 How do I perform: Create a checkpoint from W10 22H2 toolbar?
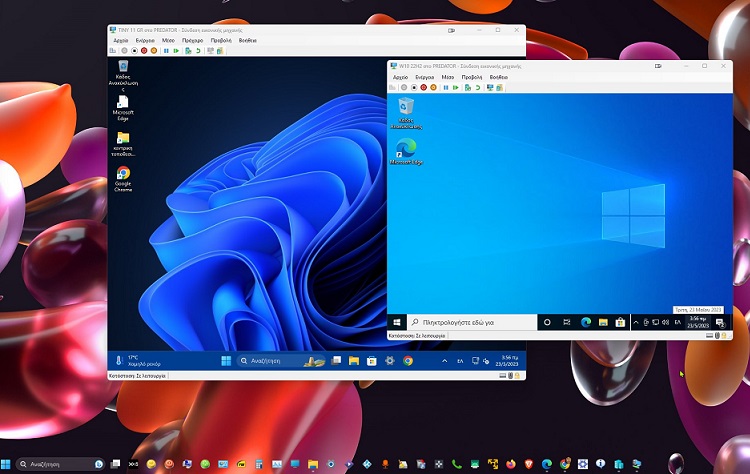click(468, 88)
